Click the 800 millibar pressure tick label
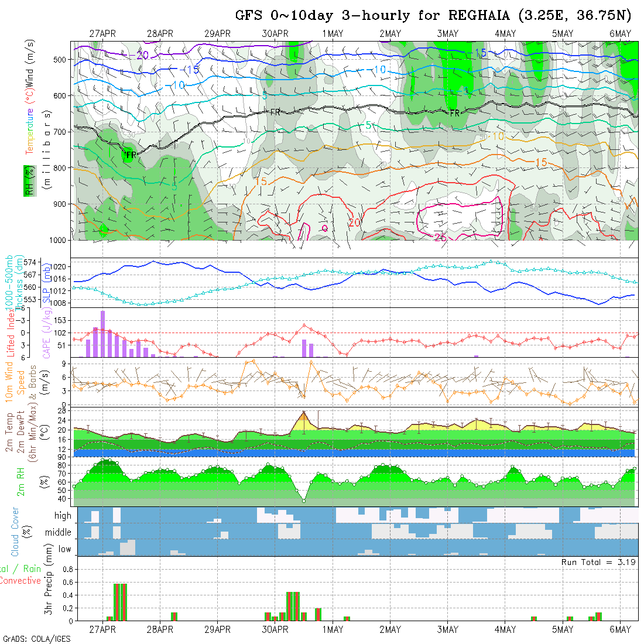This screenshot has width=644, height=644. 60,168
